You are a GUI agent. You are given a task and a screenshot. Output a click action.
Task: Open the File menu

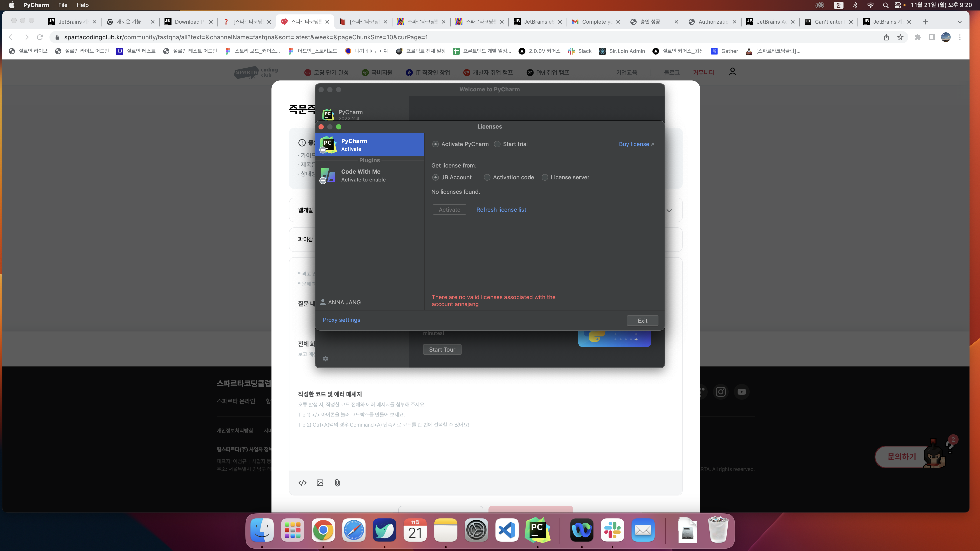click(x=63, y=5)
